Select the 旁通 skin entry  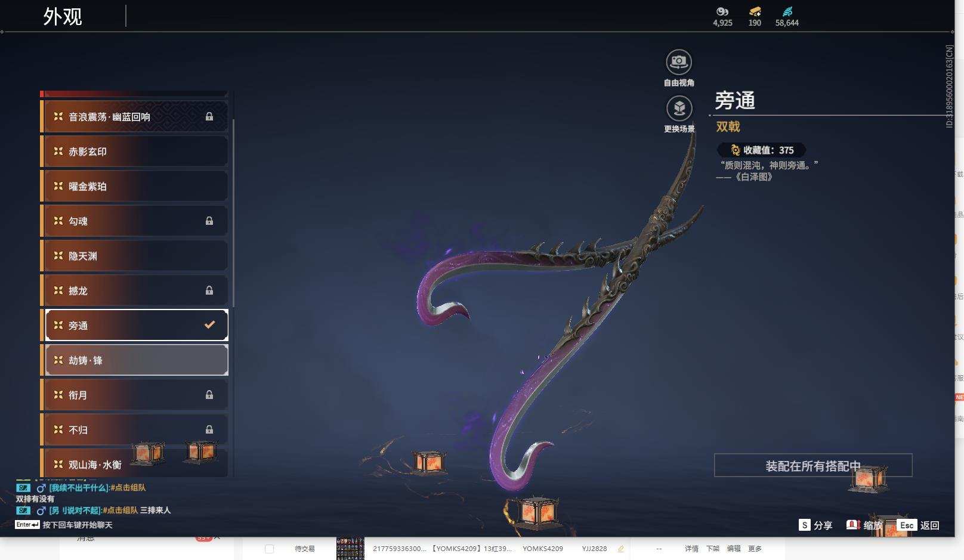pyautogui.click(x=134, y=325)
